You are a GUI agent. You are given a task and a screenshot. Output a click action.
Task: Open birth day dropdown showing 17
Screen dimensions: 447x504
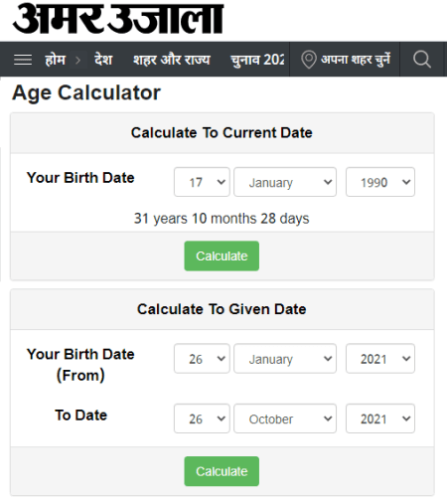tap(202, 182)
